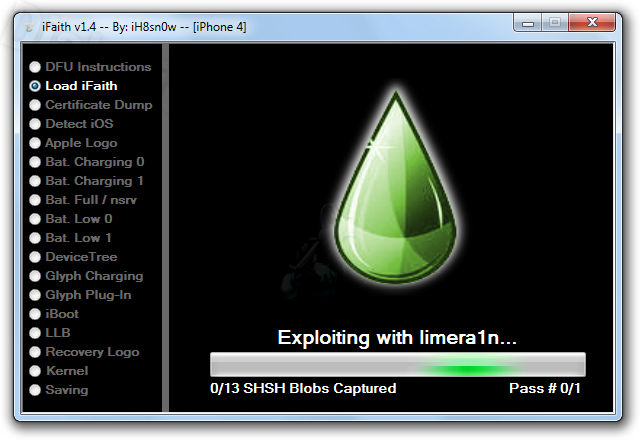Click the disabled maximize window button

point(555,22)
